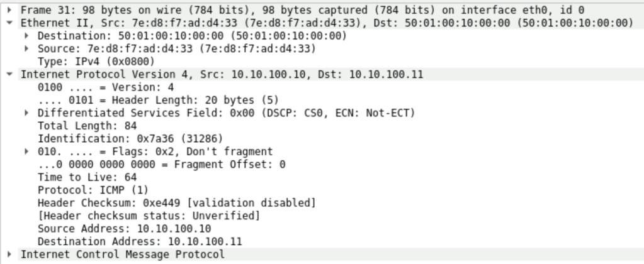Viewport: 644px width, 264px height.
Task: Expand the Ethernet Destination field arrow
Action: [27, 36]
